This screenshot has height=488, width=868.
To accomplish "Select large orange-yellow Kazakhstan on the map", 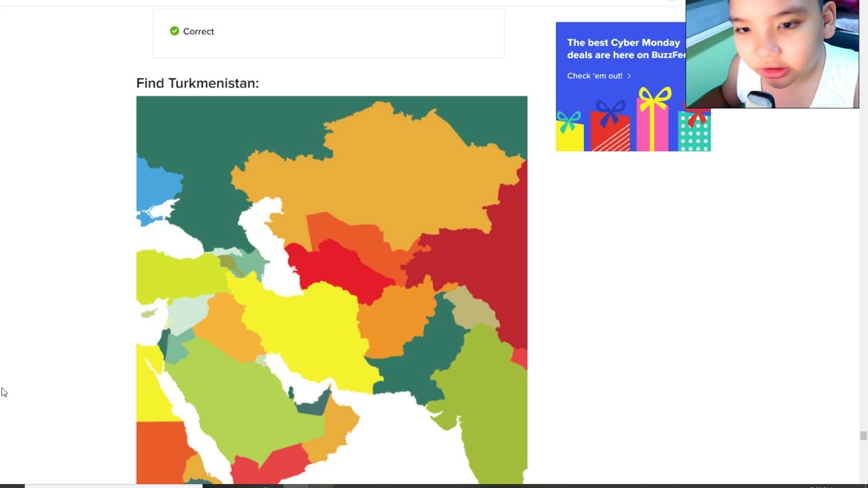I will coord(380,176).
